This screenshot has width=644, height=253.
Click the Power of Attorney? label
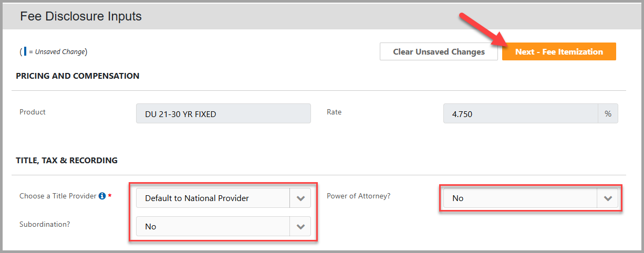359,196
